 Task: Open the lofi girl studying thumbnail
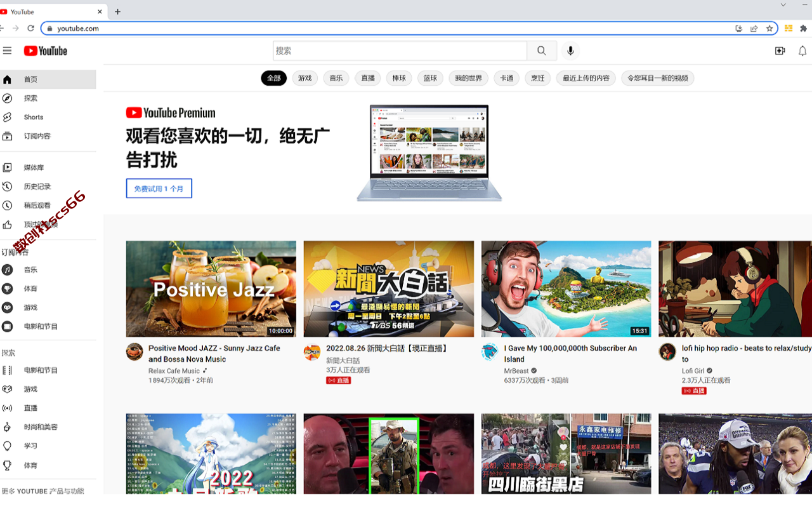point(735,289)
